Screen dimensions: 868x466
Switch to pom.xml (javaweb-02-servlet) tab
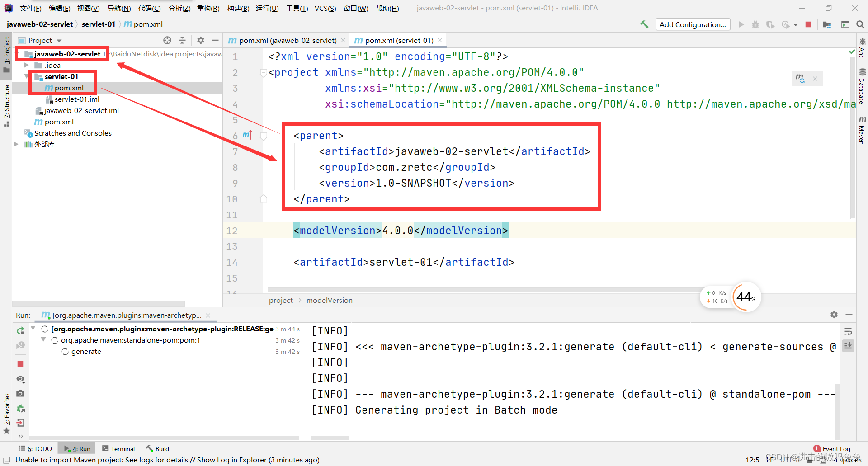pyautogui.click(x=285, y=40)
